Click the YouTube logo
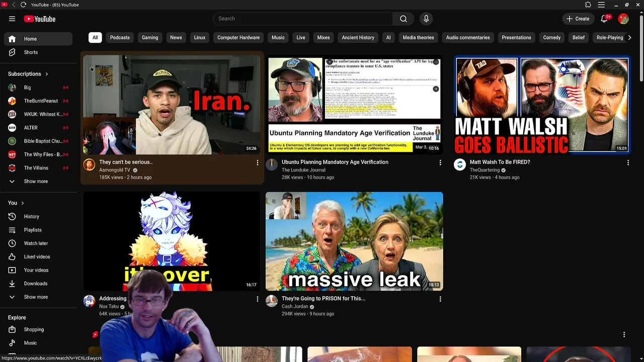This screenshot has width=644, height=362. [x=39, y=19]
